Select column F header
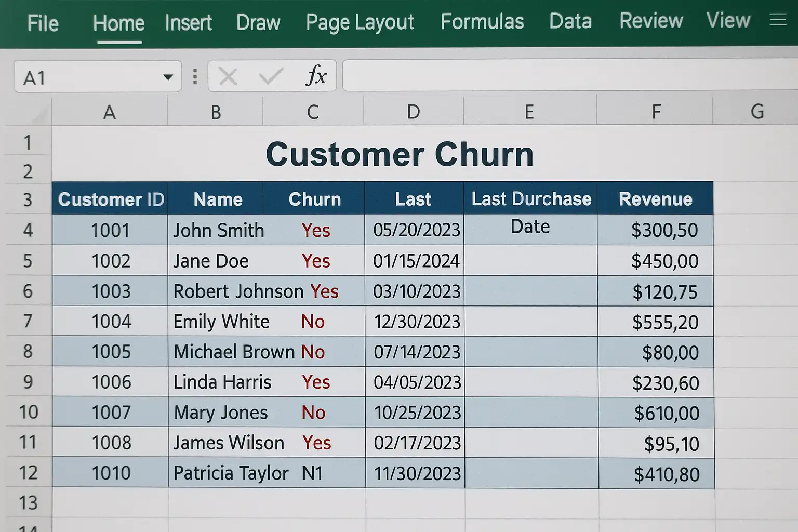The image size is (798, 532). click(656, 112)
